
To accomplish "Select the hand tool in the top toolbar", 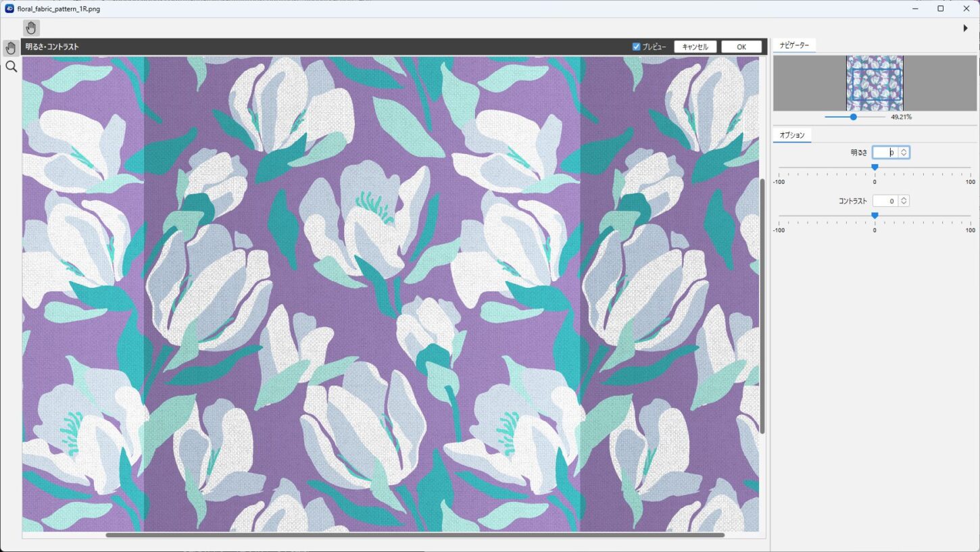I will click(31, 28).
